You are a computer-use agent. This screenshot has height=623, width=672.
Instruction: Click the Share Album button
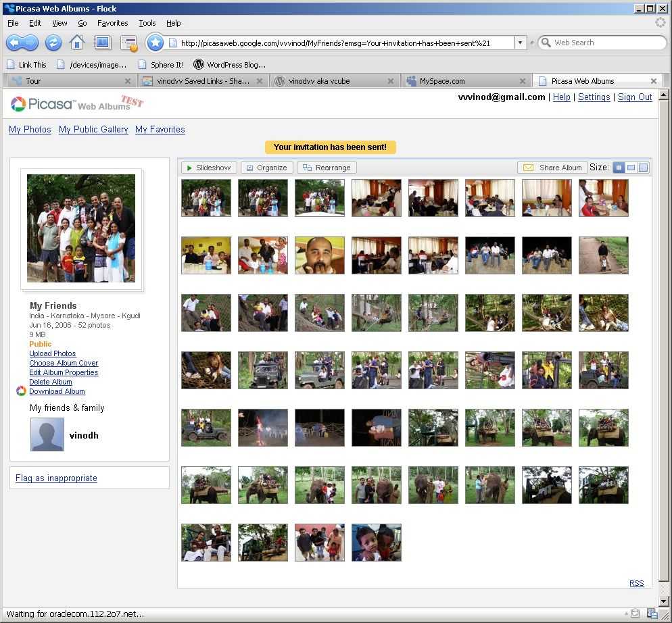point(552,168)
